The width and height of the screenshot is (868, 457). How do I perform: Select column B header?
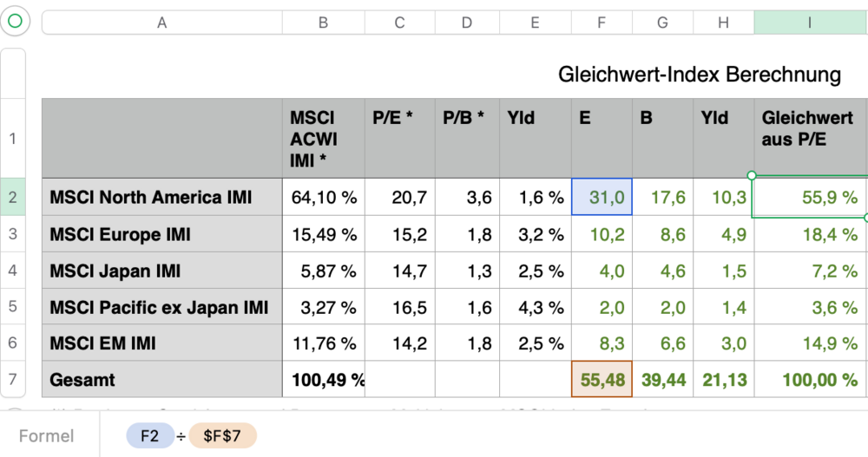click(323, 23)
